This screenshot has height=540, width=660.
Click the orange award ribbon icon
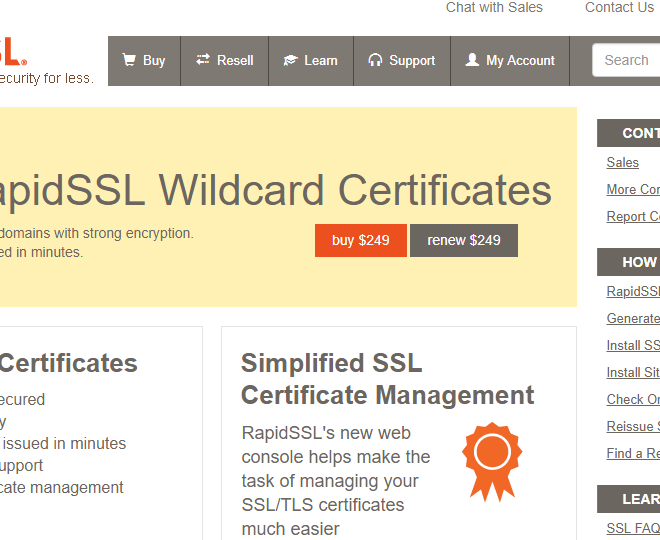[492, 462]
